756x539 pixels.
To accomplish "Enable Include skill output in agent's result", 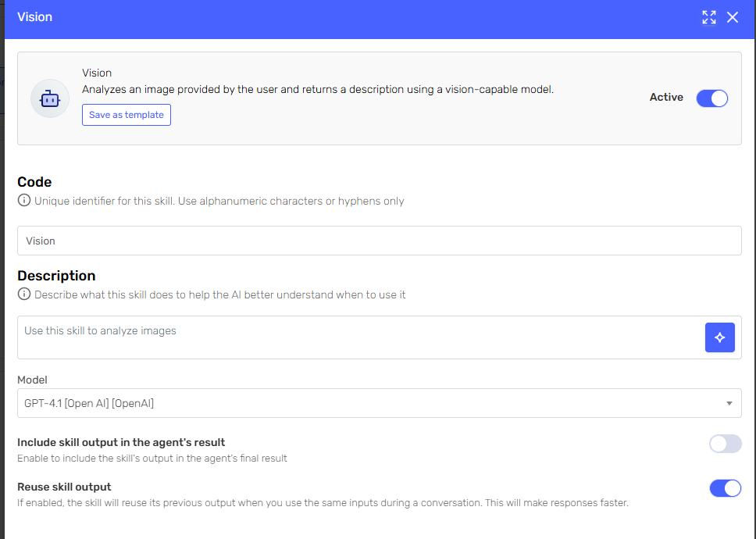I will (x=725, y=444).
